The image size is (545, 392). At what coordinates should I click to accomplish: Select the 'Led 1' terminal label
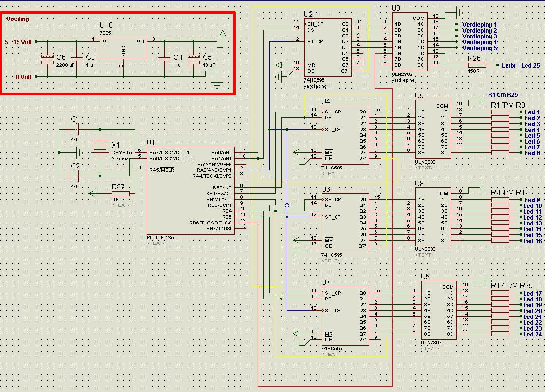[x=532, y=112]
